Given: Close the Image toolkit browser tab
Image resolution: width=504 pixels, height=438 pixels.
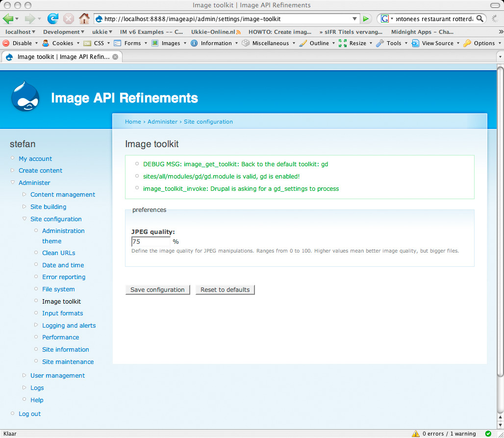Looking at the screenshot, I should pos(115,56).
